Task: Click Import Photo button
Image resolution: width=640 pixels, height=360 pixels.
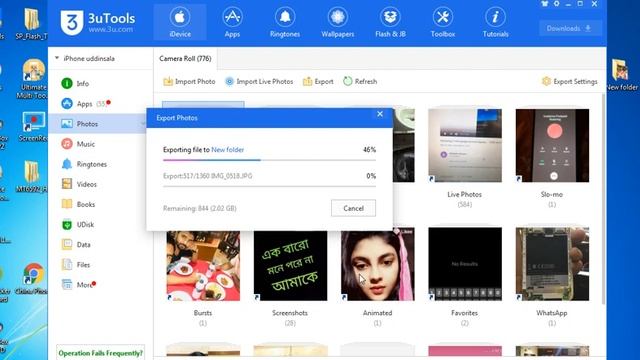Action: click(x=189, y=81)
